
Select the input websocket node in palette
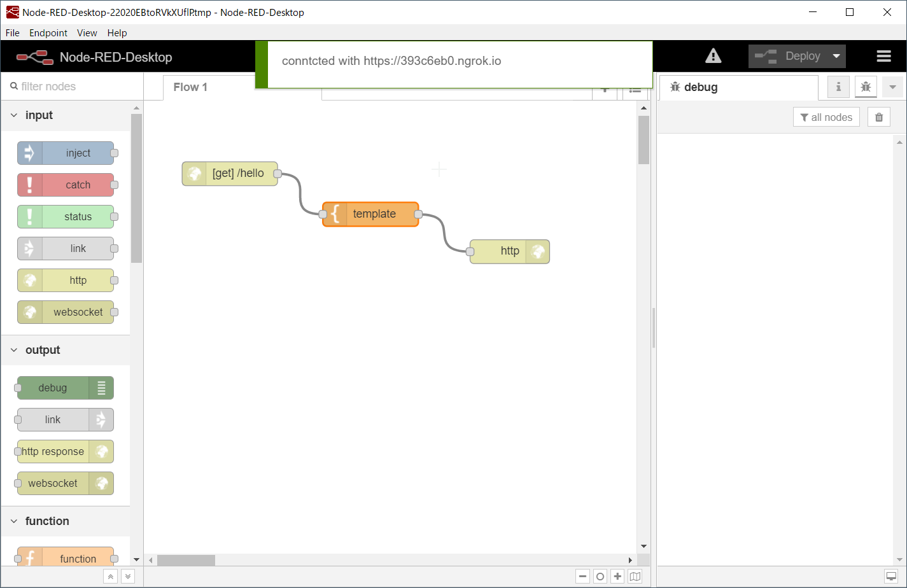[66, 312]
